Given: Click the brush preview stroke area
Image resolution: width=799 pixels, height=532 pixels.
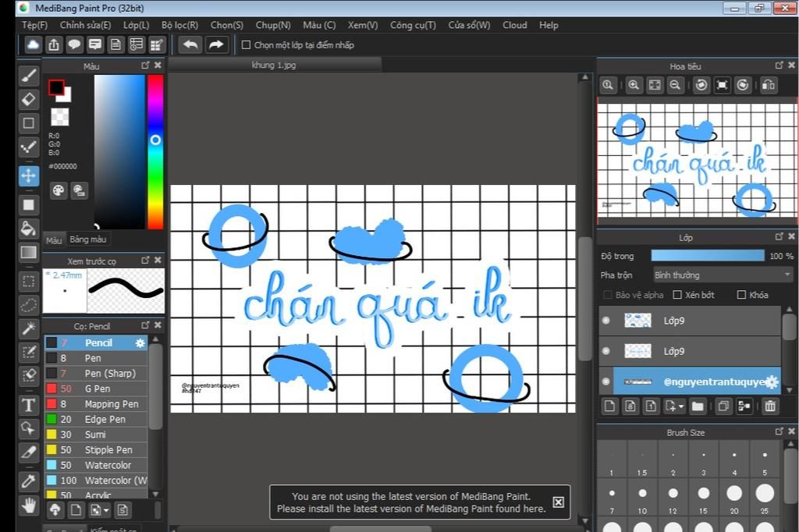Looking at the screenshot, I should pos(126,290).
